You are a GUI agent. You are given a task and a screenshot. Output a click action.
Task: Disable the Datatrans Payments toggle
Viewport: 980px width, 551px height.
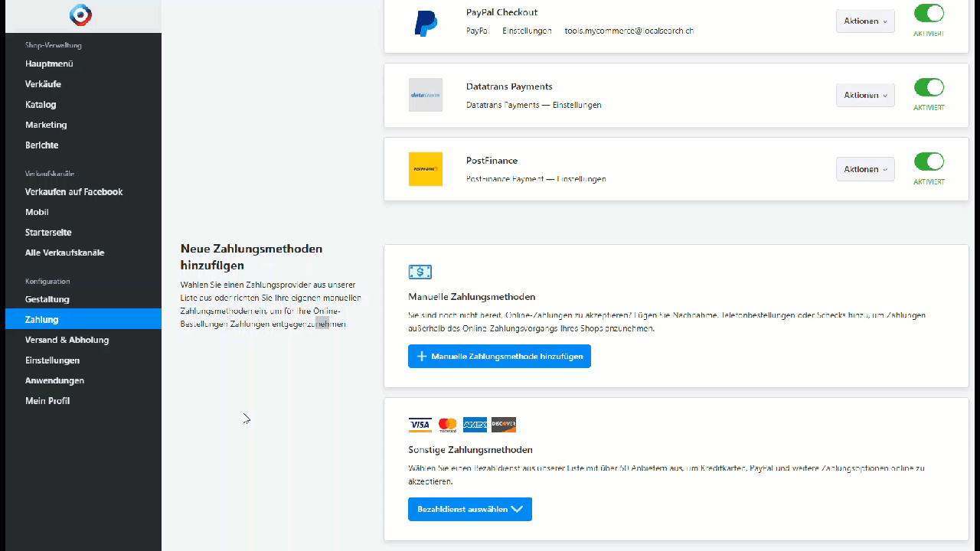929,87
